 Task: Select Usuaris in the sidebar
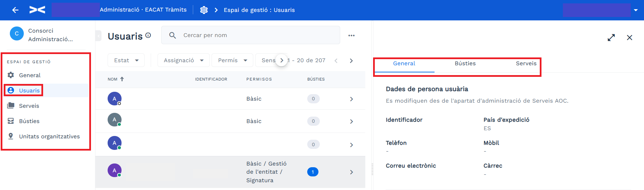(29, 90)
